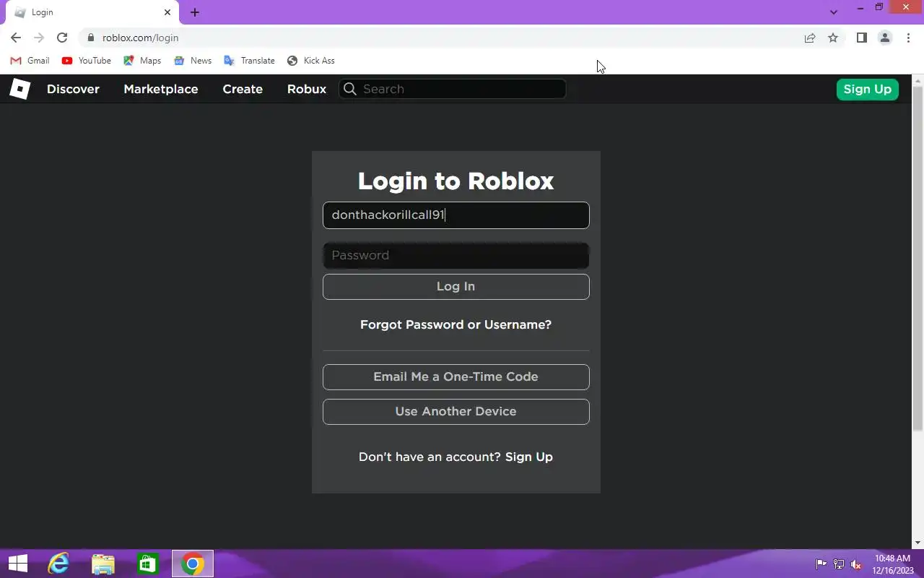924x578 pixels.
Task: Open File Explorer from the taskbar
Action: (103, 564)
